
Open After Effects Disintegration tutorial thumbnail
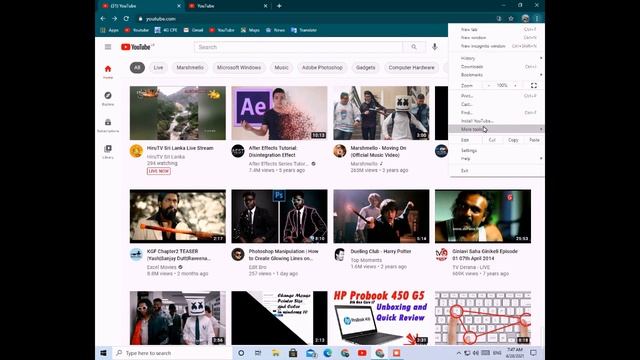point(279,113)
